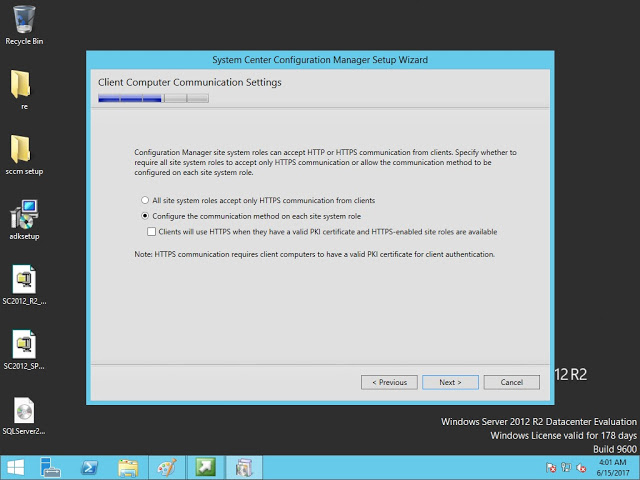Cancel the setup wizard

[x=511, y=382]
